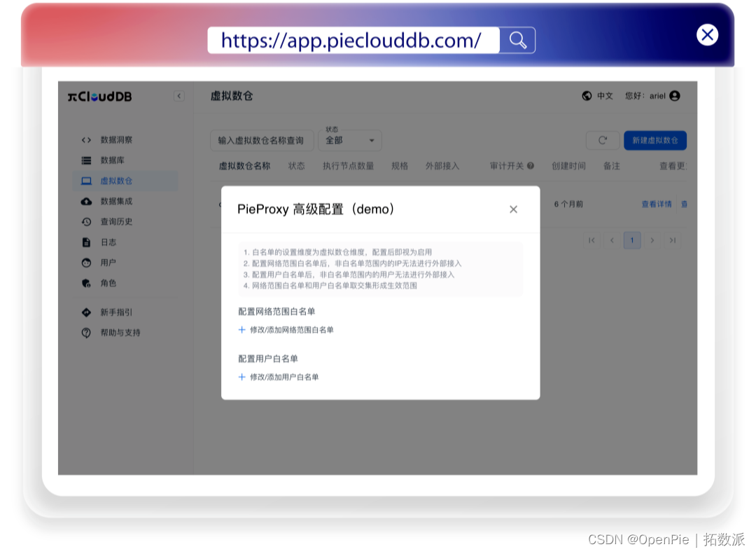756x554 pixels.
Task: Click the URL field https://app.pieclouddb.com/
Action: point(353,40)
